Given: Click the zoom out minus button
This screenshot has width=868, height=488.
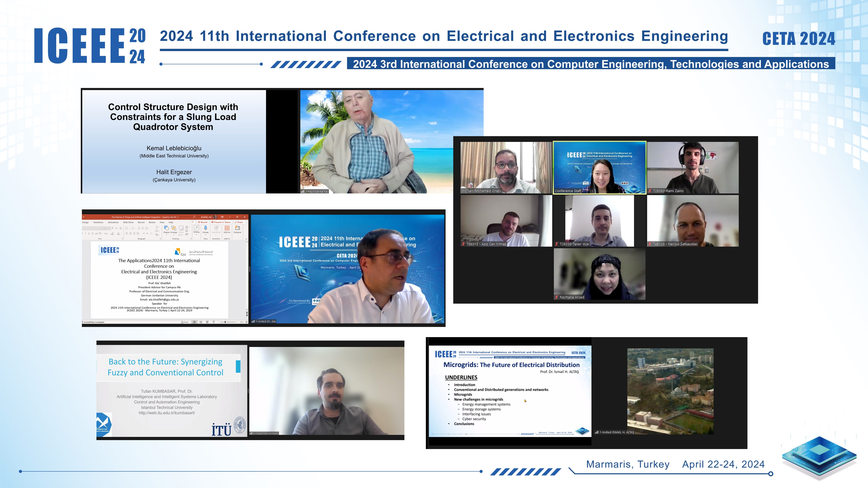Looking at the screenshot, I should tap(218, 322).
